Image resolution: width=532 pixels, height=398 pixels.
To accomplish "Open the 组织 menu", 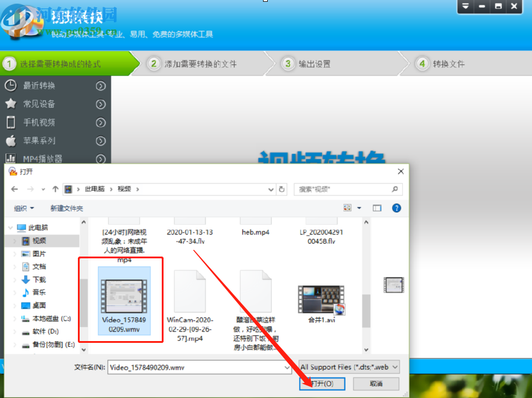I will click(x=24, y=208).
